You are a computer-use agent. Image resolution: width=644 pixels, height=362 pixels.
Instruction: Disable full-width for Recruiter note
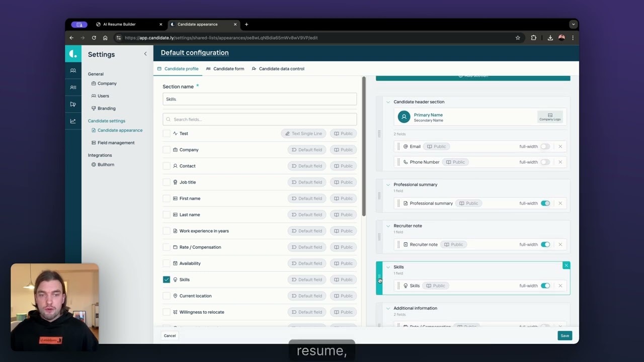click(x=545, y=244)
